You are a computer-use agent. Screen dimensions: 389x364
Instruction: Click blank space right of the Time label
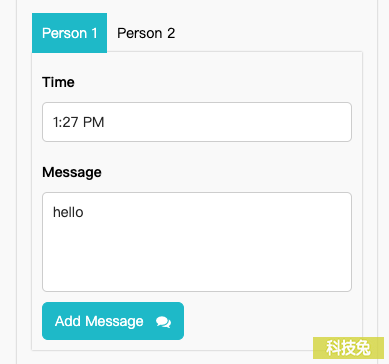pyautogui.click(x=213, y=82)
